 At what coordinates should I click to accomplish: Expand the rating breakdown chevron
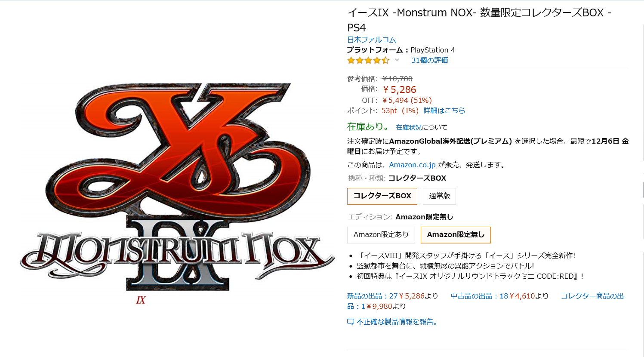pos(397,60)
